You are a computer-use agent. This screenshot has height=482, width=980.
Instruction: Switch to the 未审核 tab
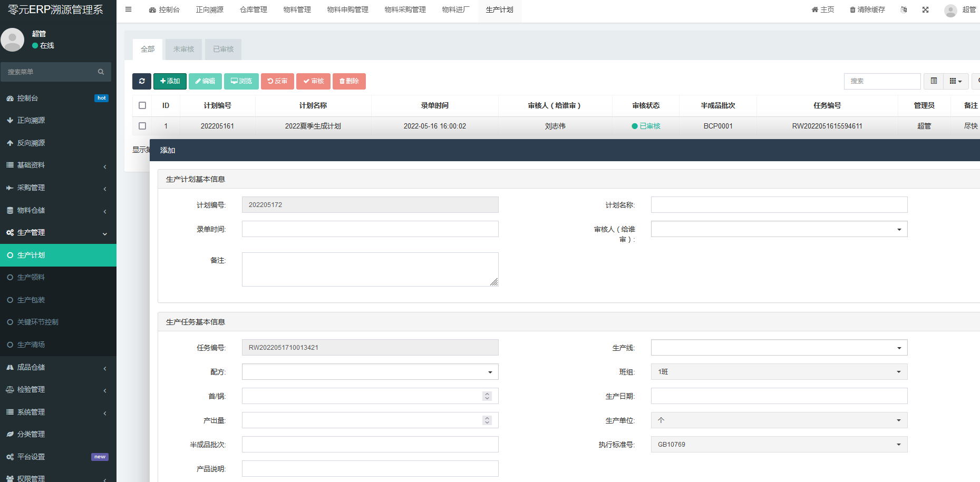(183, 49)
